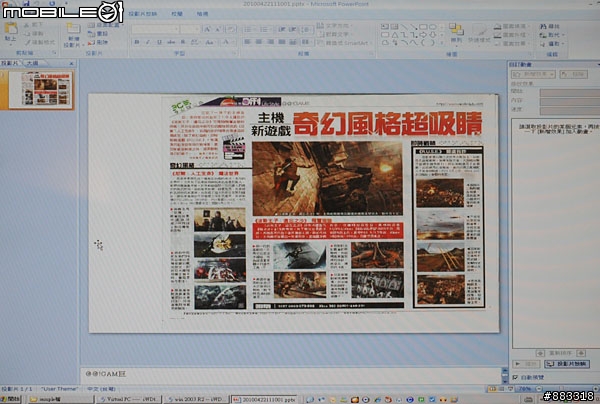This screenshot has height=404, width=600.
Task: Select the Triangle shape in the gallery
Action: tap(394, 35)
